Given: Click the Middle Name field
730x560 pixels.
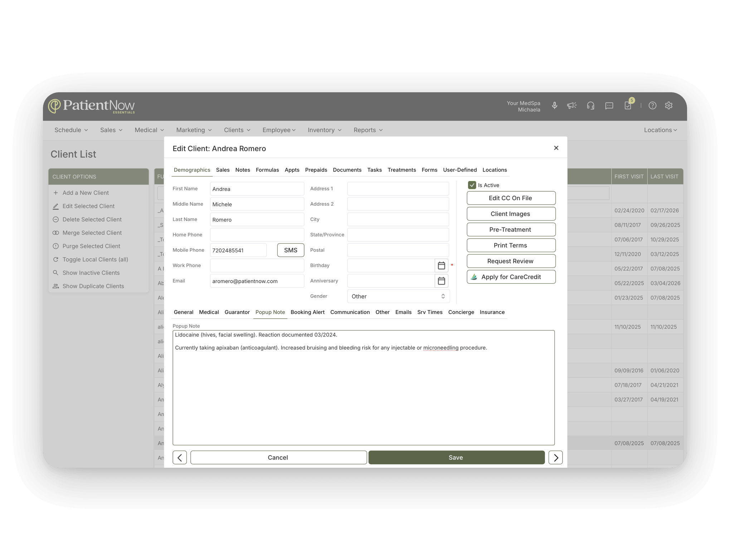Looking at the screenshot, I should tap(257, 204).
